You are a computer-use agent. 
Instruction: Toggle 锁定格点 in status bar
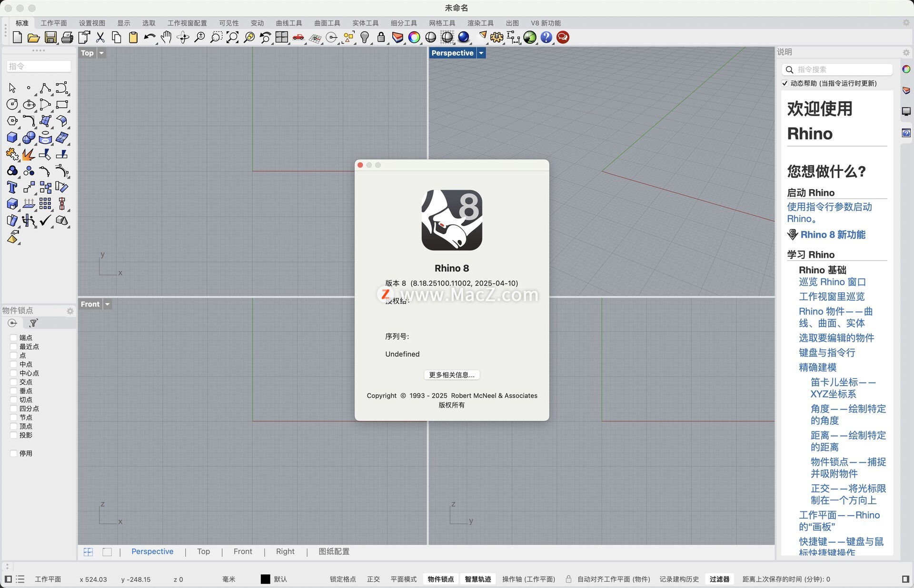pos(343,579)
